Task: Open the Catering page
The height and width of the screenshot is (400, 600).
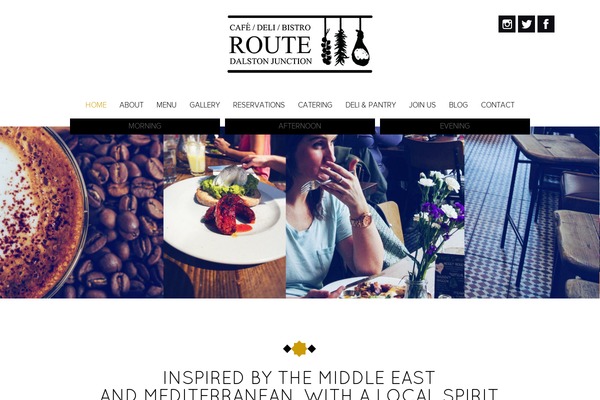Action: [315, 105]
